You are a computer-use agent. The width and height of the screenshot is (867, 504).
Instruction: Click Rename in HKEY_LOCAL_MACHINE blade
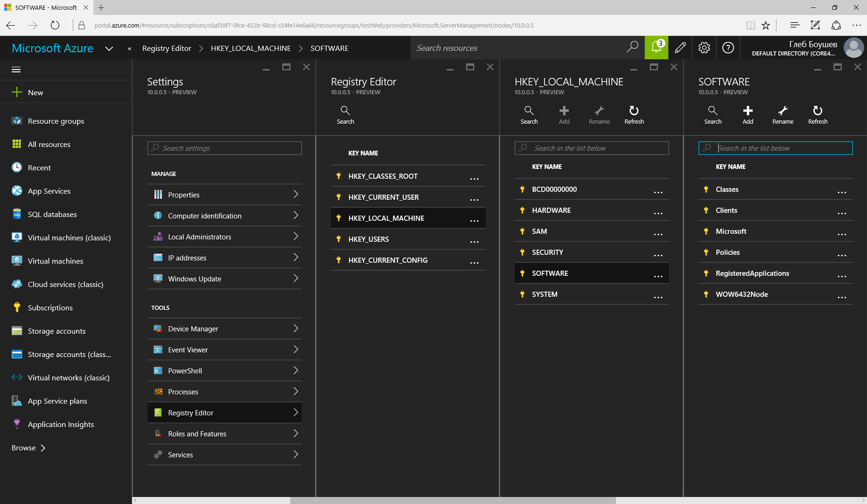(599, 115)
